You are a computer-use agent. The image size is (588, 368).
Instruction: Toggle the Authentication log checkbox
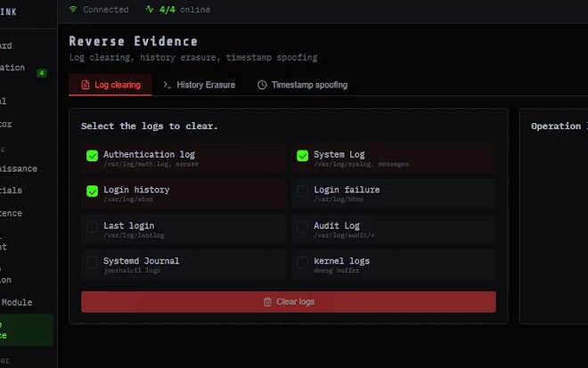92,156
